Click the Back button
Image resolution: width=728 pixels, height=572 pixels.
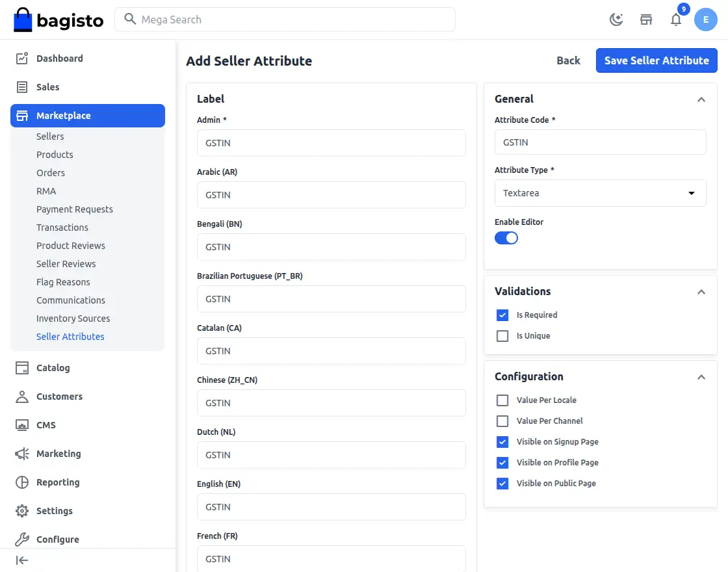(568, 60)
